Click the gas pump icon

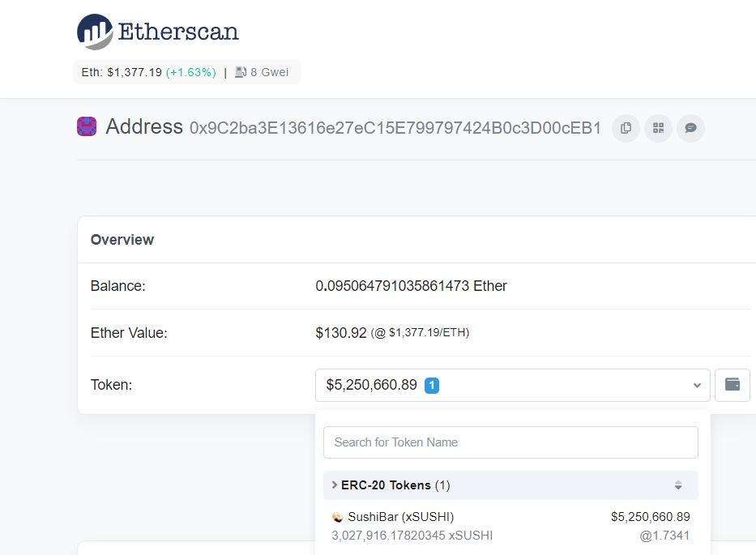241,72
